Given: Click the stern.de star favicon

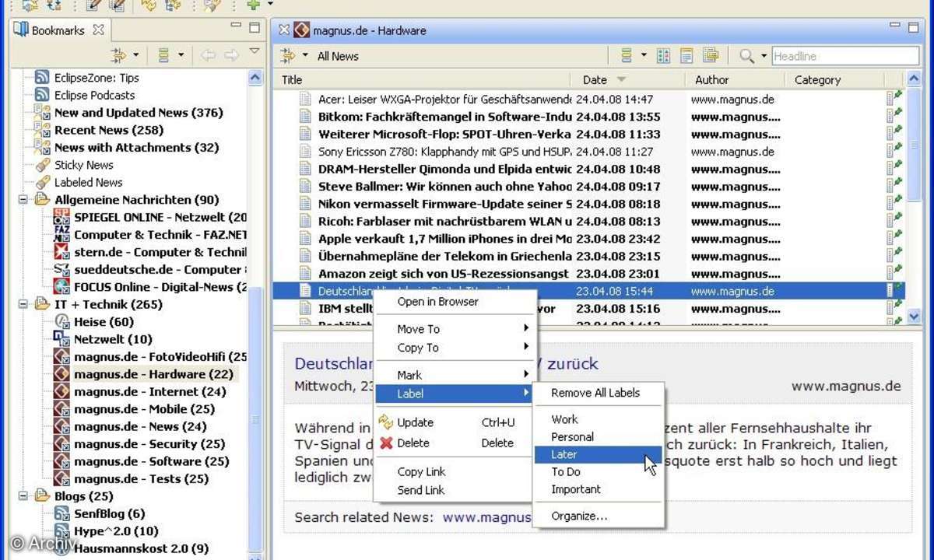Looking at the screenshot, I should pyautogui.click(x=61, y=252).
